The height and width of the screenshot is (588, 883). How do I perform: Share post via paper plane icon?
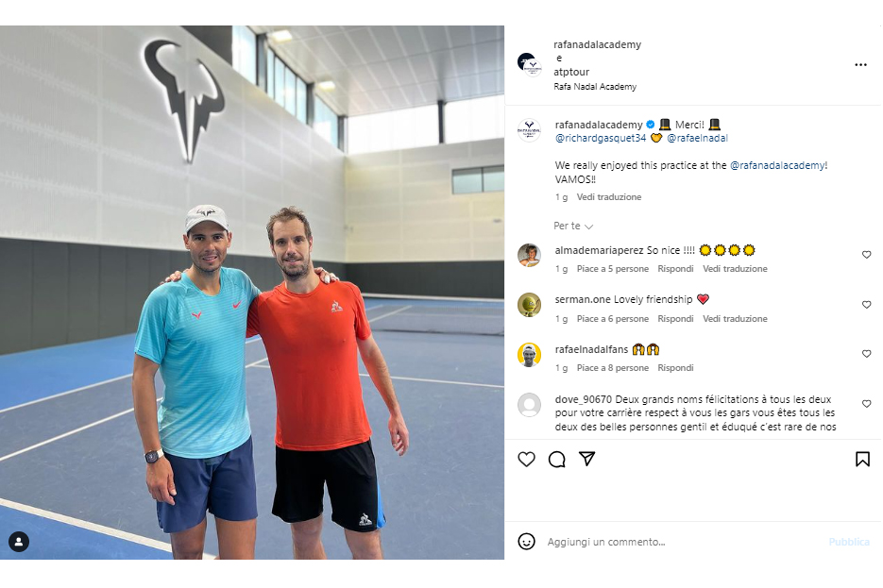click(586, 459)
